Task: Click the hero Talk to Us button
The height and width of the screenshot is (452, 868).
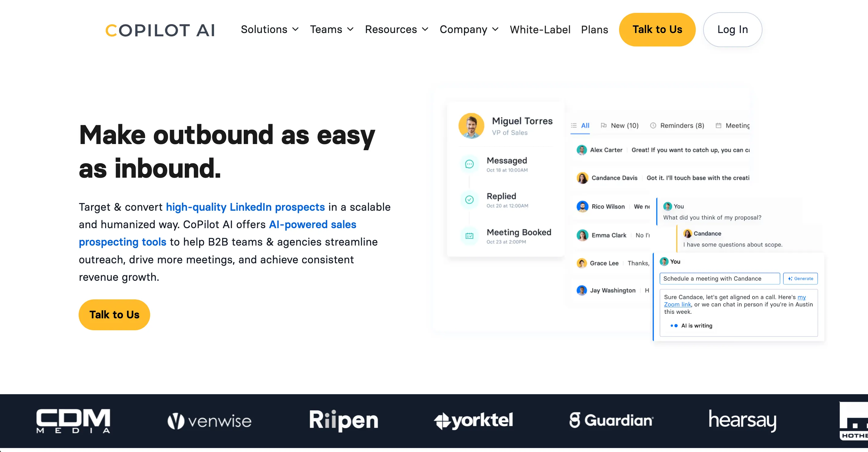Action: 114,315
